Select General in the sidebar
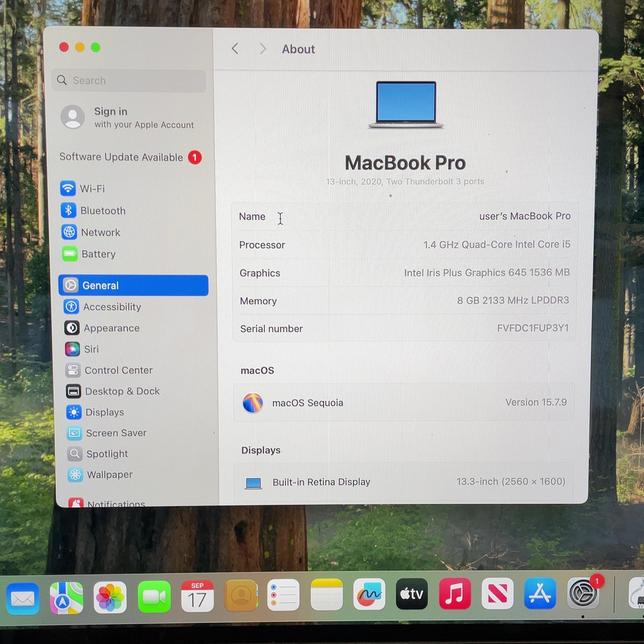This screenshot has height=644, width=644. click(x=133, y=285)
